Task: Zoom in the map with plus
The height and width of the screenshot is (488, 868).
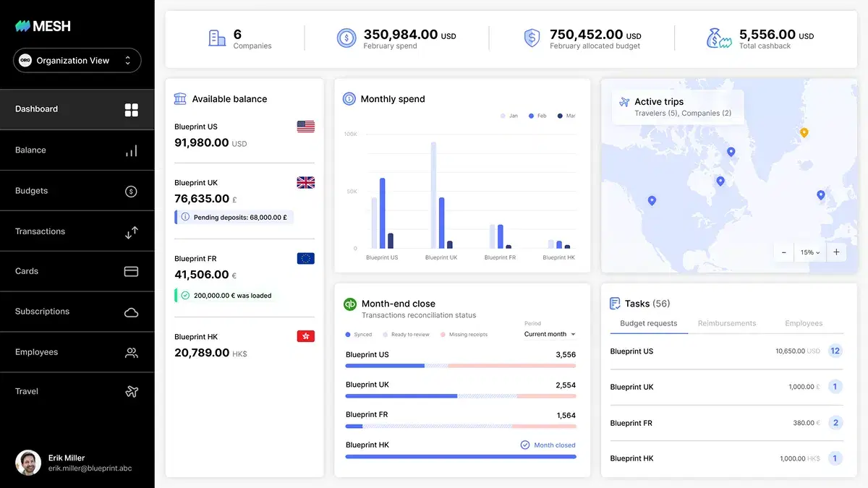Action: pyautogui.click(x=836, y=252)
